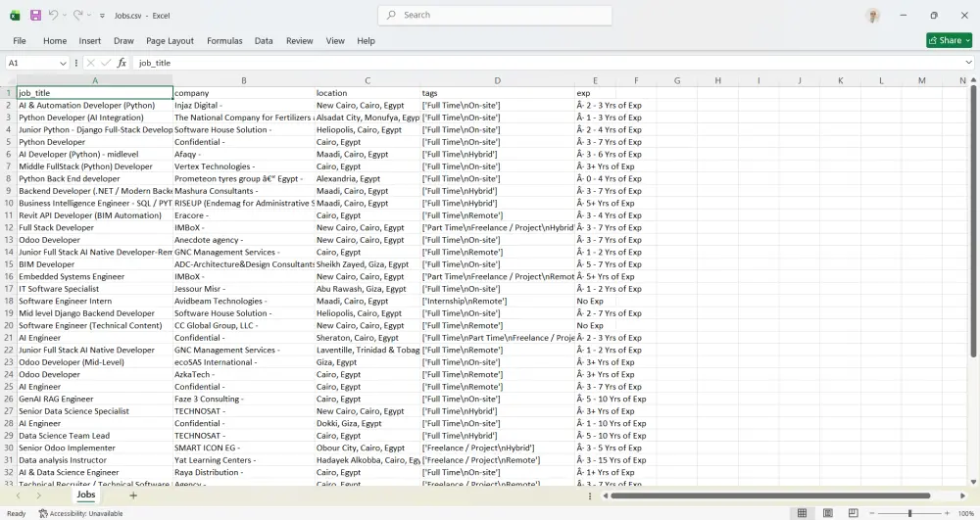Click the Search box in title bar
This screenshot has height=520, width=980.
(494, 15)
